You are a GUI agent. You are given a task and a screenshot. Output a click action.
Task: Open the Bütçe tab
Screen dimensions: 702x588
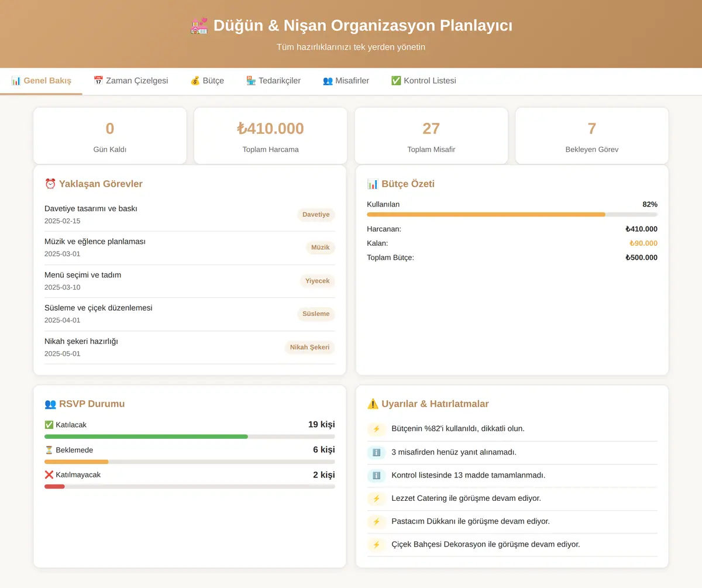coord(207,81)
